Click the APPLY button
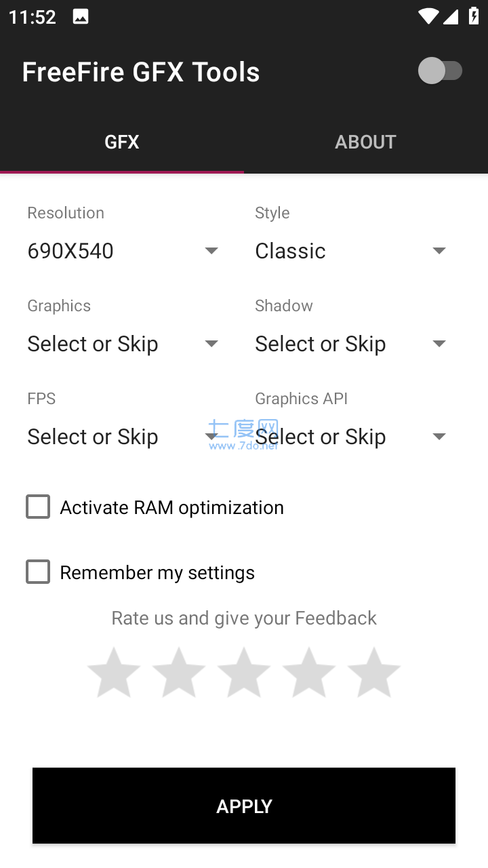This screenshot has width=488, height=868. tap(244, 806)
